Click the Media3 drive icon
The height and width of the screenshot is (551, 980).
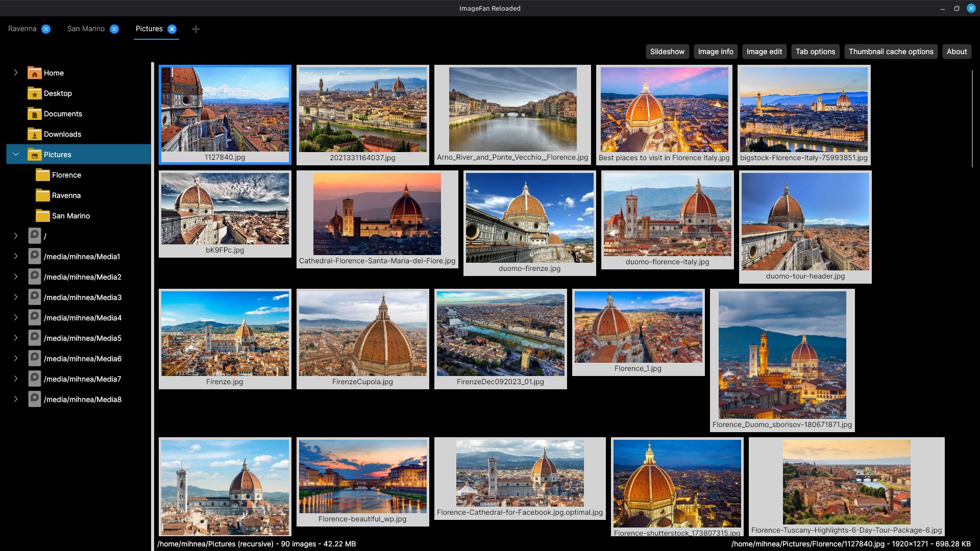[34, 297]
